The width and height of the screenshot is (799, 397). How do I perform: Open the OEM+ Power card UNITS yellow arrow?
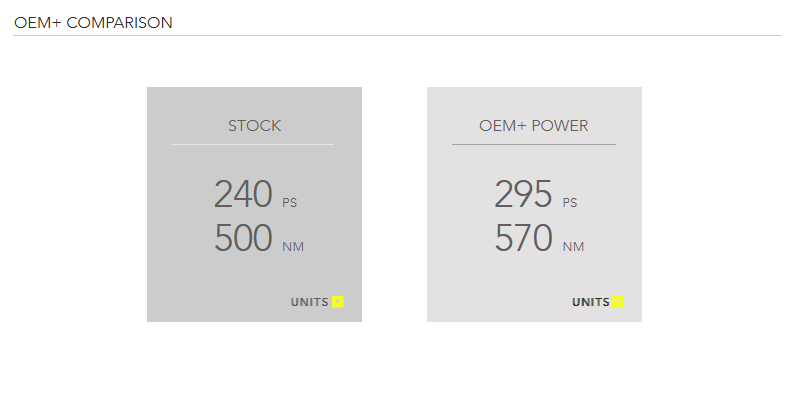coord(618,302)
